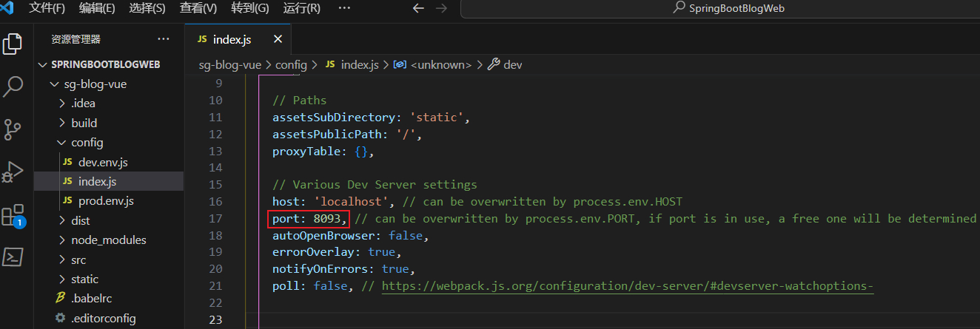Screen dimensions: 980x329
Task: Go back with the left arrow
Action: 418,8
